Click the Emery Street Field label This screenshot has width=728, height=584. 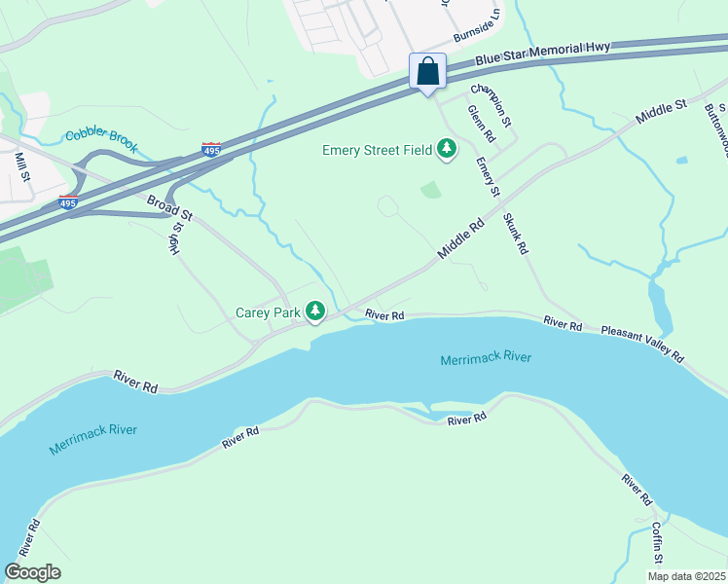pyautogui.click(x=377, y=150)
